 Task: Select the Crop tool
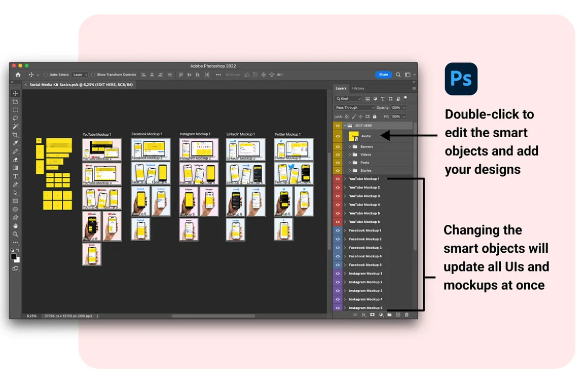tap(15, 135)
